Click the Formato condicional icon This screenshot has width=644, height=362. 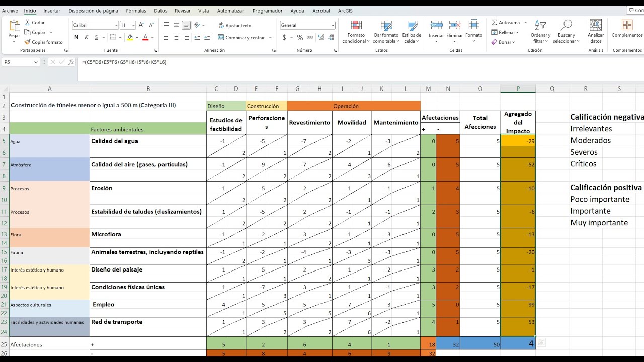click(356, 25)
